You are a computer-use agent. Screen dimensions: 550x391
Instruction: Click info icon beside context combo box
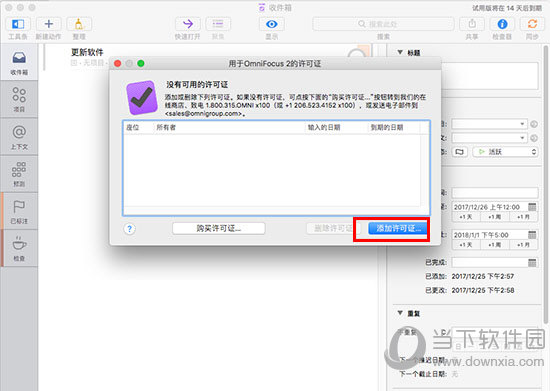click(534, 138)
